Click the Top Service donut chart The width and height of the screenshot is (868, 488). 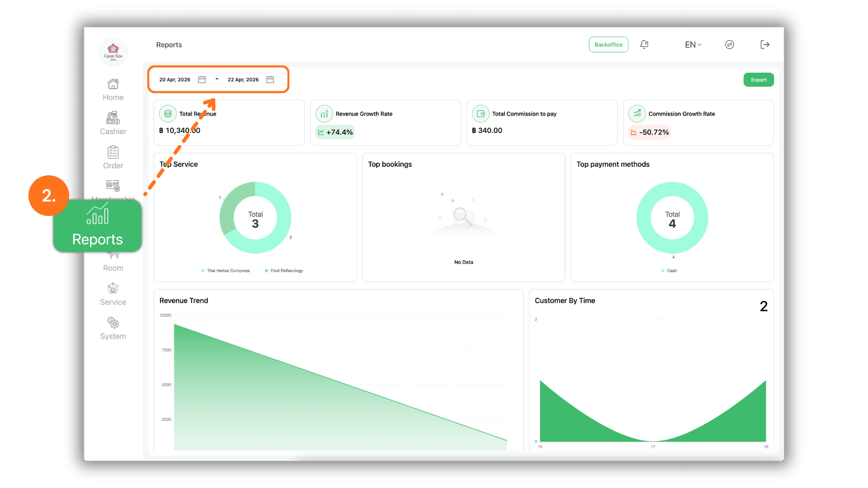(x=255, y=218)
